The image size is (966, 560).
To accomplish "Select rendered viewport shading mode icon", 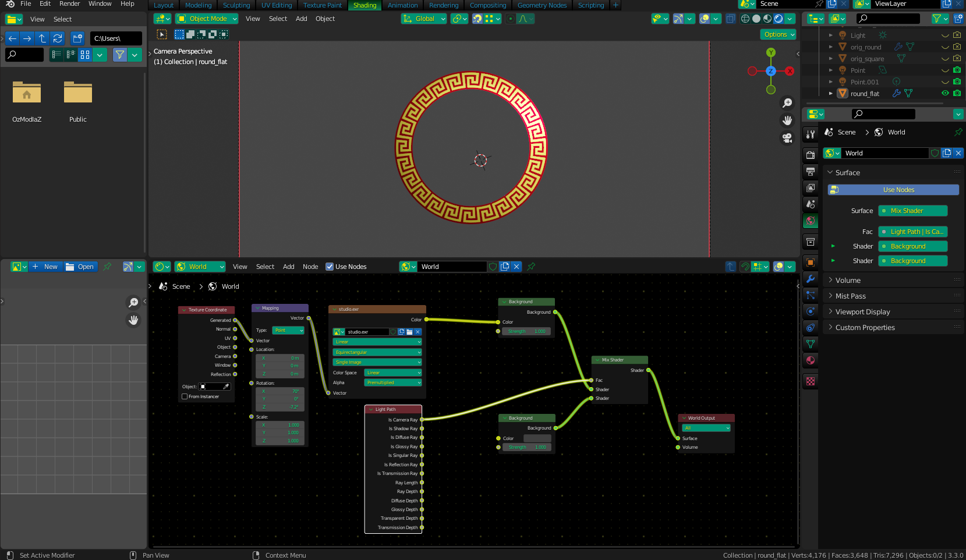I will coord(779,19).
